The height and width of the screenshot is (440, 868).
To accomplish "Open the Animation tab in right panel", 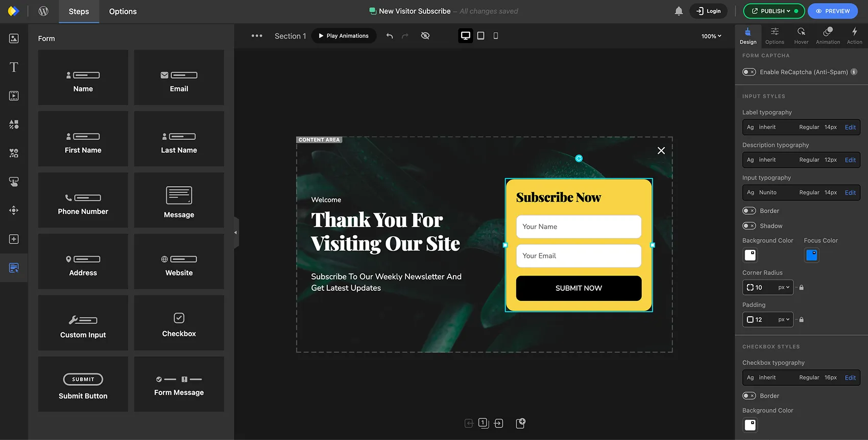I will (x=828, y=36).
